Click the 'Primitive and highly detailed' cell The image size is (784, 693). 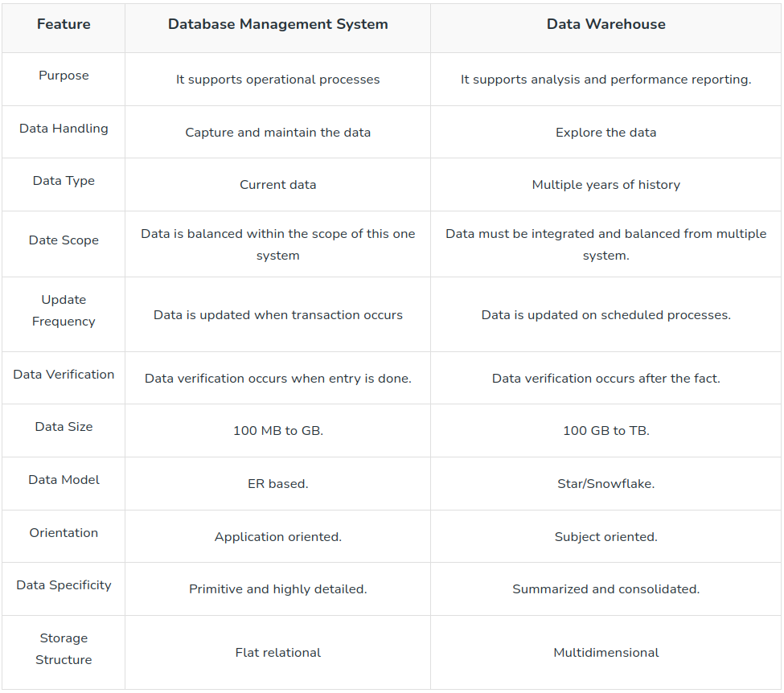[x=277, y=589]
